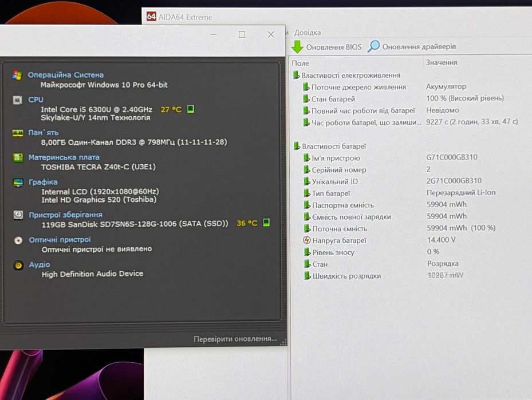Screen dimensions: 532x400
Task: Click the AIDA64 Extreme title icon
Action: coord(151,16)
